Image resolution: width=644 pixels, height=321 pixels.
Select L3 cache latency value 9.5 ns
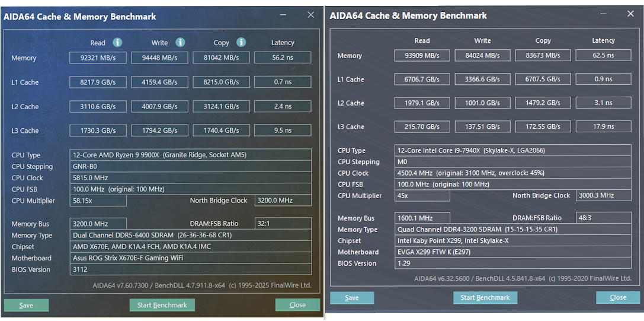pyautogui.click(x=283, y=131)
